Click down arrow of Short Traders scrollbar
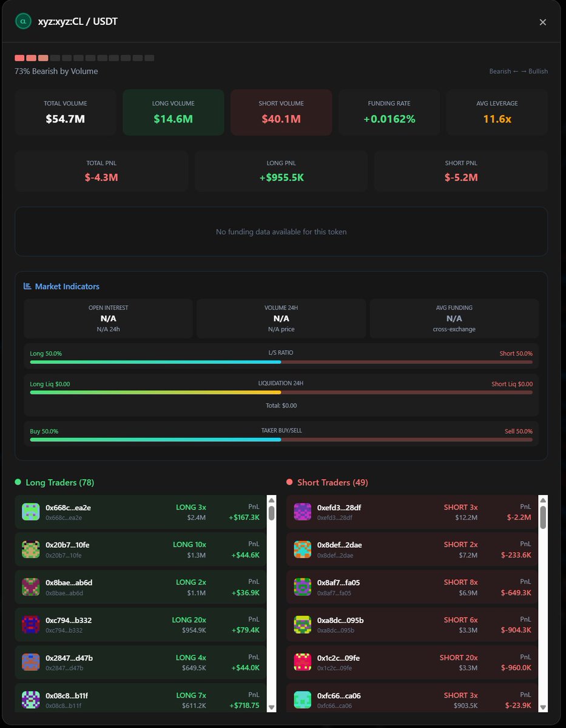The height and width of the screenshot is (728, 566). (x=543, y=707)
